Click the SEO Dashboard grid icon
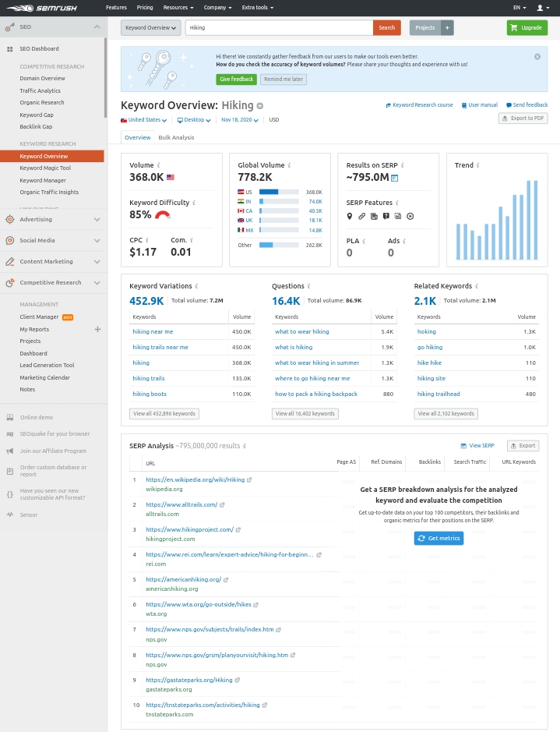560x732 pixels. (10, 49)
